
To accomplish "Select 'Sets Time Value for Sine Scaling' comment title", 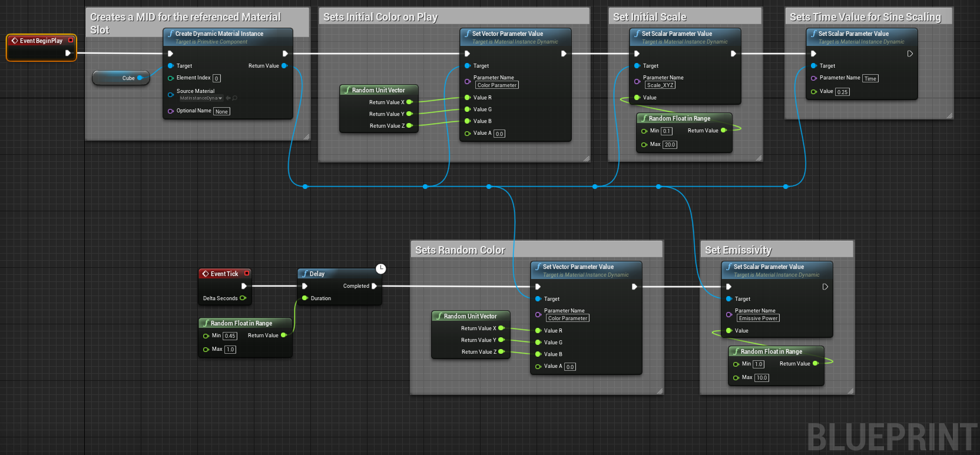I will [x=865, y=17].
